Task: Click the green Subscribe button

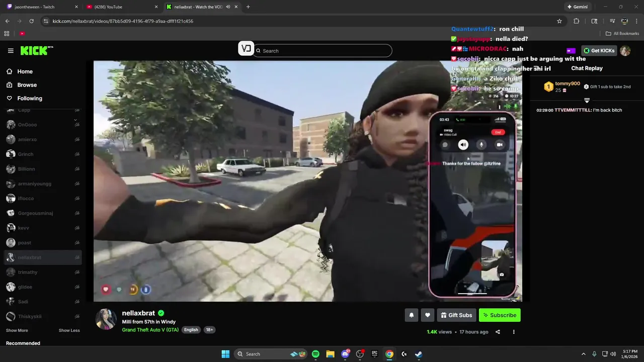Action: click(x=500, y=315)
